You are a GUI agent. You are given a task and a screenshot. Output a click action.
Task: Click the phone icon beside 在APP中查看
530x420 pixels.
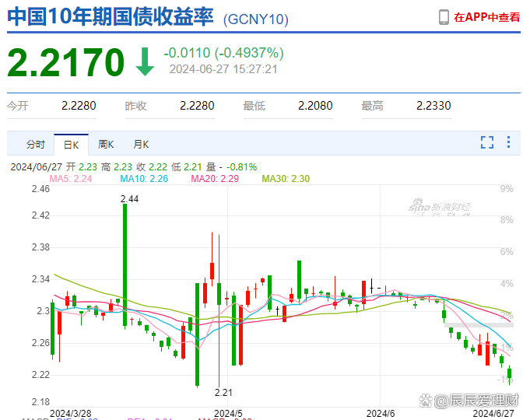coord(444,16)
